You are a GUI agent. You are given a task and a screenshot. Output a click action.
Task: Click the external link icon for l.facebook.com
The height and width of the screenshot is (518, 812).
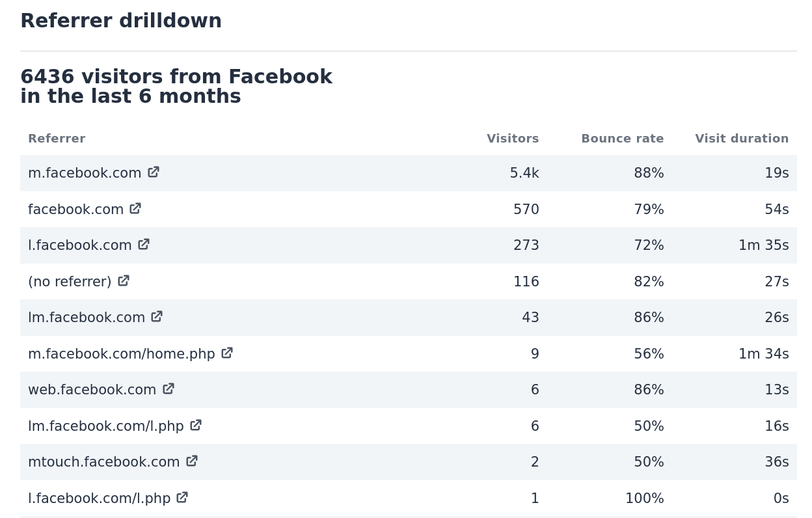[x=143, y=244]
